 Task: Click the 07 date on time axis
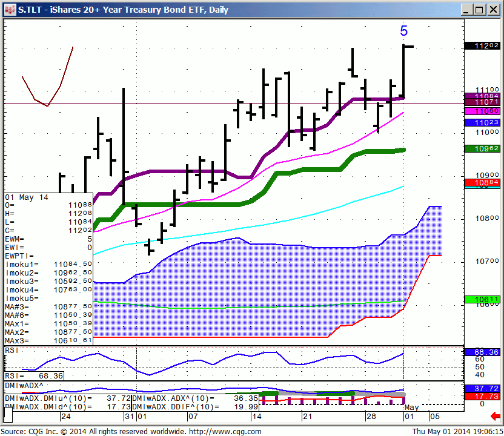coord(193,417)
